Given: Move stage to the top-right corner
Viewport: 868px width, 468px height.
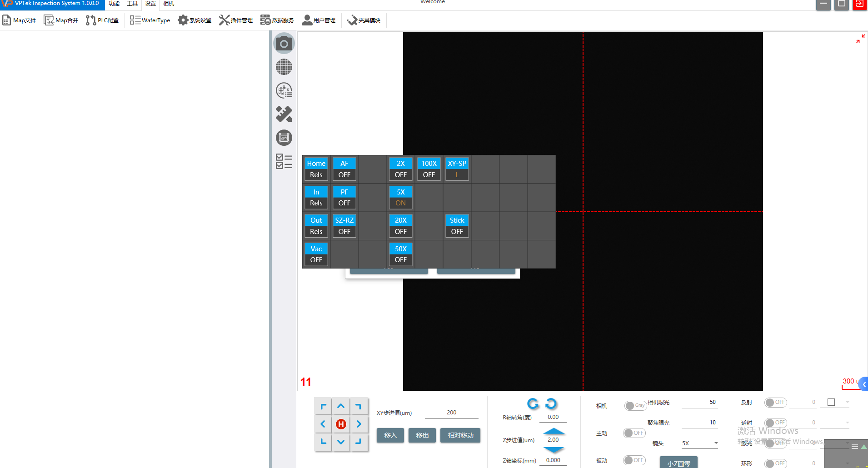Looking at the screenshot, I should (359, 406).
